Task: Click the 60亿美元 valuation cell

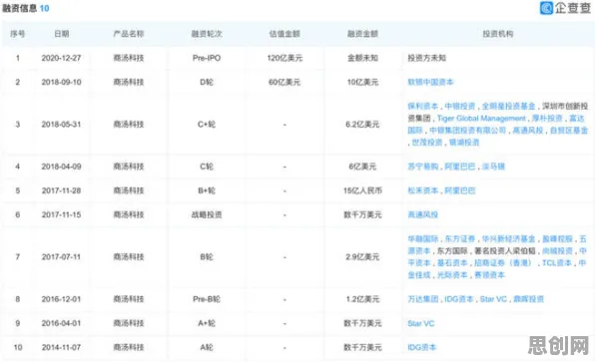Action: point(285,83)
